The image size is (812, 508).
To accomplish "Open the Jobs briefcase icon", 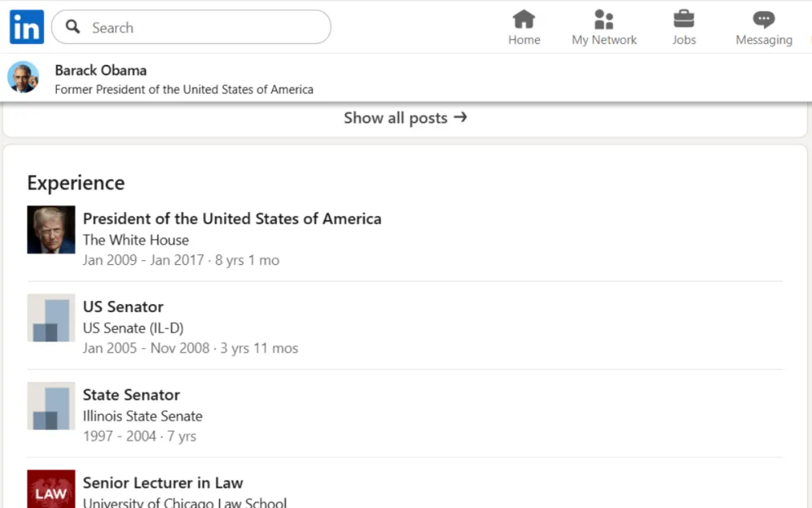I will (x=683, y=20).
